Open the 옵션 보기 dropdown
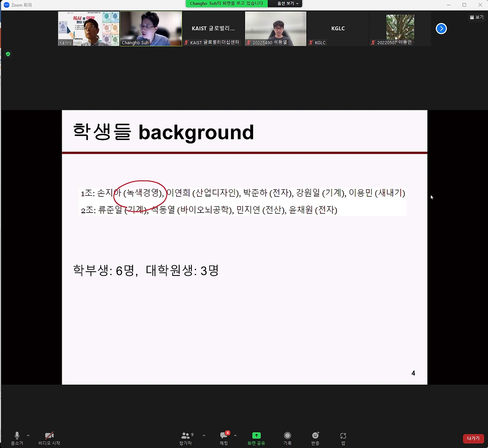488x448 pixels. coord(288,3)
